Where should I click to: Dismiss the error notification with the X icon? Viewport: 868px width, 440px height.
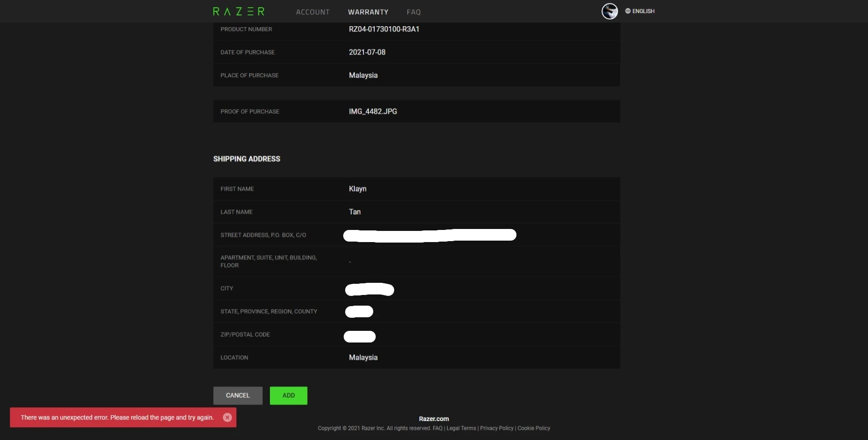pyautogui.click(x=227, y=417)
